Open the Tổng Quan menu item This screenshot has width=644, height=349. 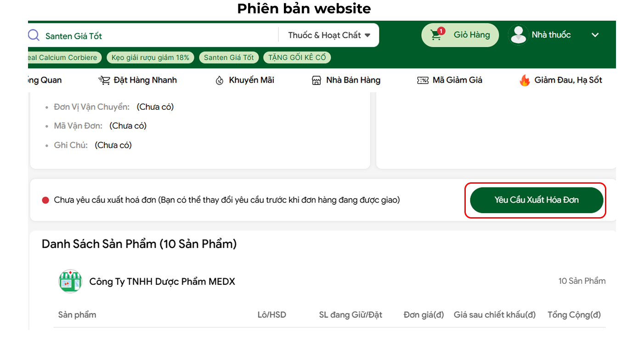[45, 80]
